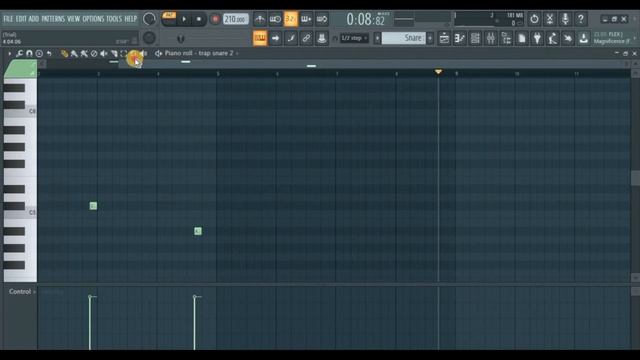This screenshot has width=640, height=360.
Task: Select the Paint brush tool
Action: pos(74,53)
